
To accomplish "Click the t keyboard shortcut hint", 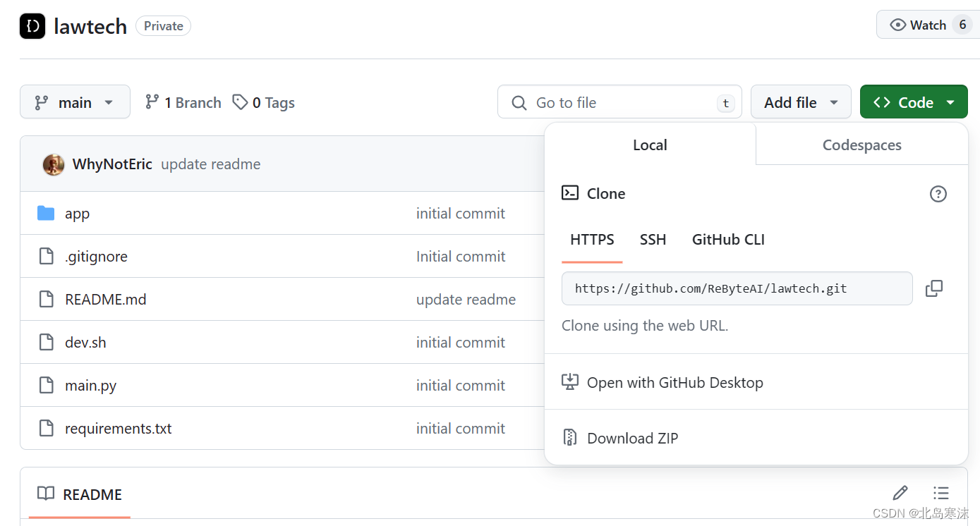I will 725,103.
